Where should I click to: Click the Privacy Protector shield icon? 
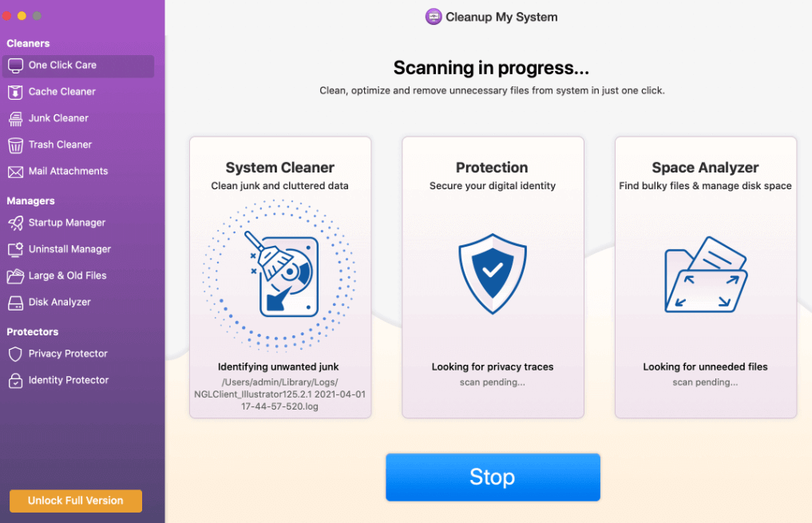(15, 354)
